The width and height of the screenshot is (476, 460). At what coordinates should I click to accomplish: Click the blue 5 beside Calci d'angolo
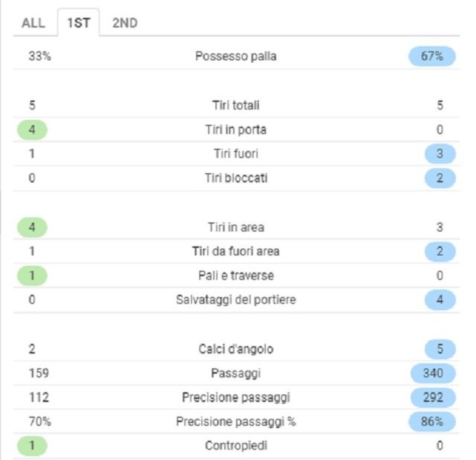(x=440, y=349)
